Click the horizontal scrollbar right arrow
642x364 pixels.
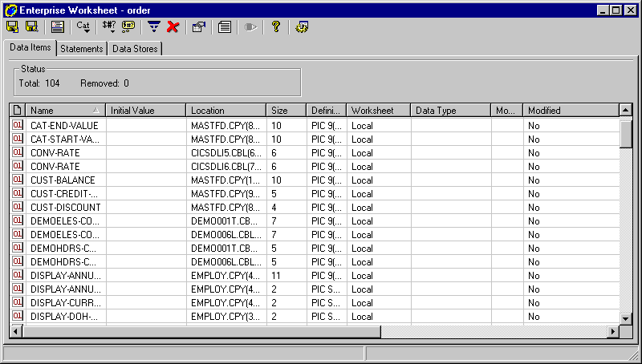(613, 332)
